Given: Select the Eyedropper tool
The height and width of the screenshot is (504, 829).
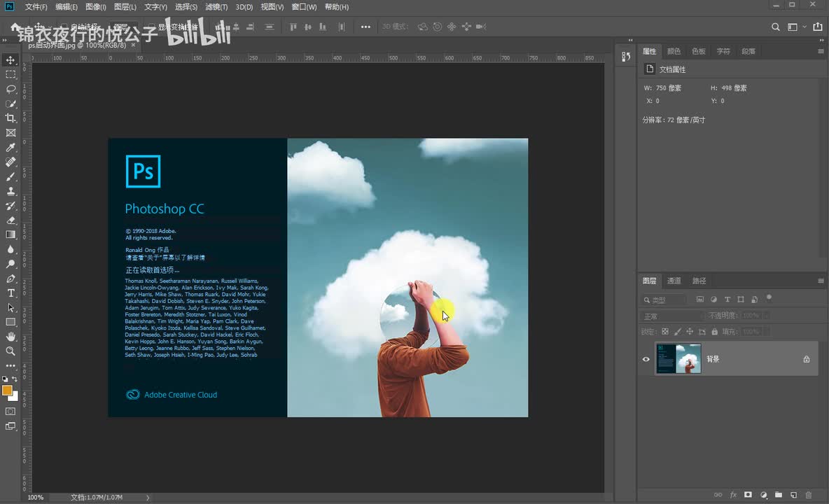Looking at the screenshot, I should coord(11,148).
